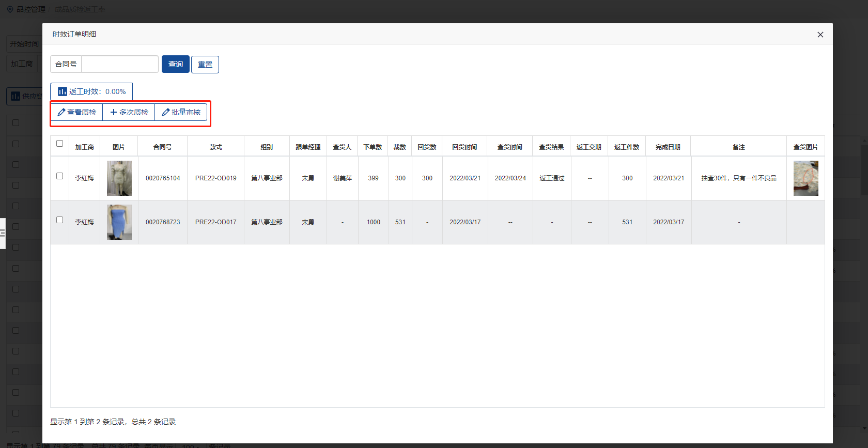The image size is (868, 448).
Task: Open the 查货图片 thumbnail in first row
Action: [806, 178]
